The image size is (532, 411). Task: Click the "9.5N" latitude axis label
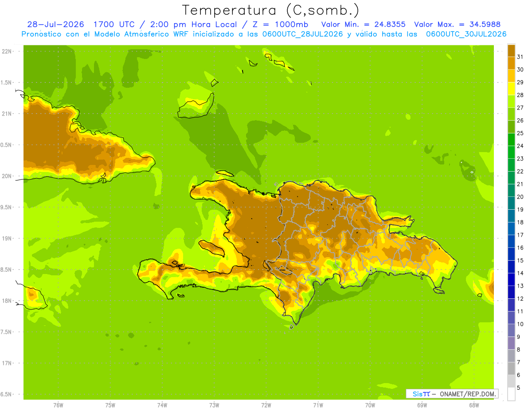(7, 207)
